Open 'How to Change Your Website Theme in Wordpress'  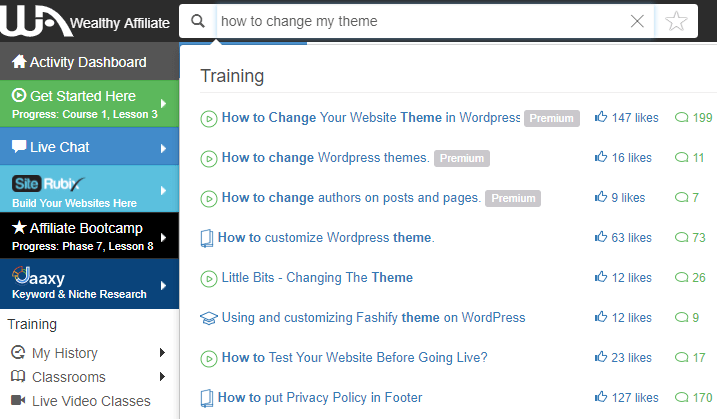click(371, 118)
